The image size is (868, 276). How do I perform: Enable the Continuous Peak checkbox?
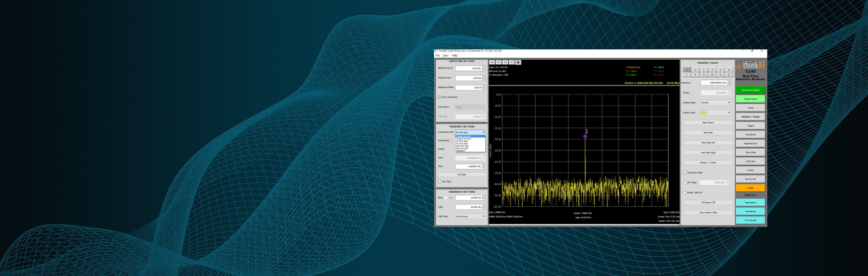(x=685, y=173)
